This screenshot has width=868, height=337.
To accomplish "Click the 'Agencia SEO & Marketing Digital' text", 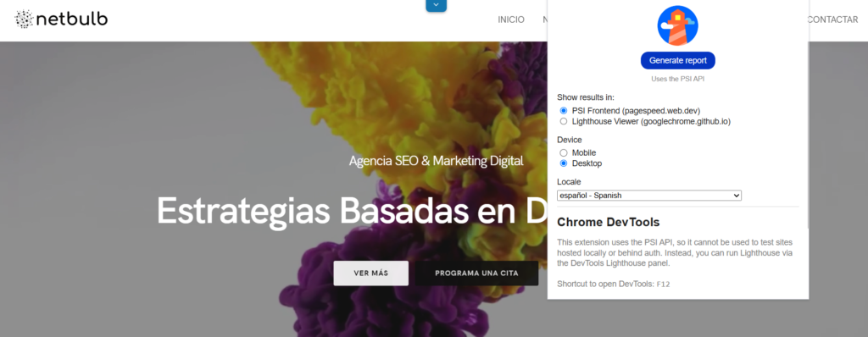I will (436, 161).
